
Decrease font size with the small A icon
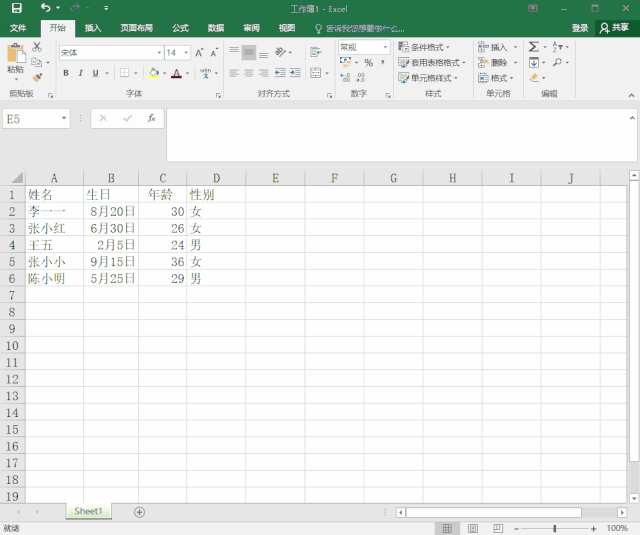click(x=214, y=53)
